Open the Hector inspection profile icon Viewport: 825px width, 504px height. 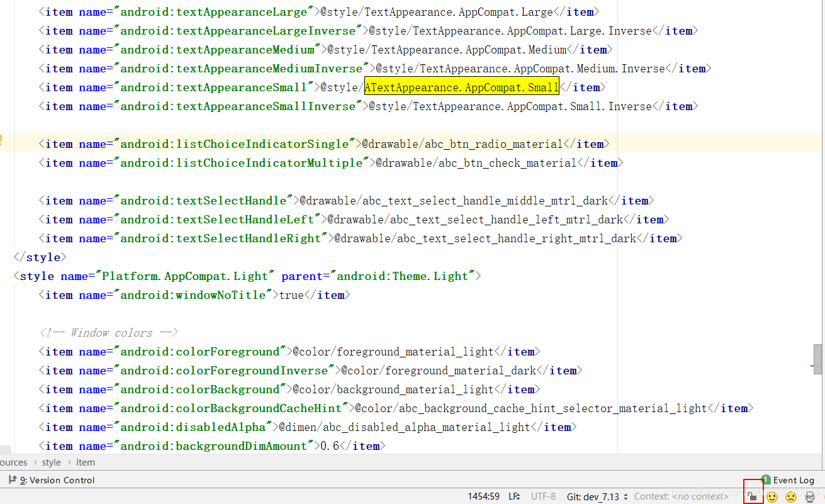(811, 496)
